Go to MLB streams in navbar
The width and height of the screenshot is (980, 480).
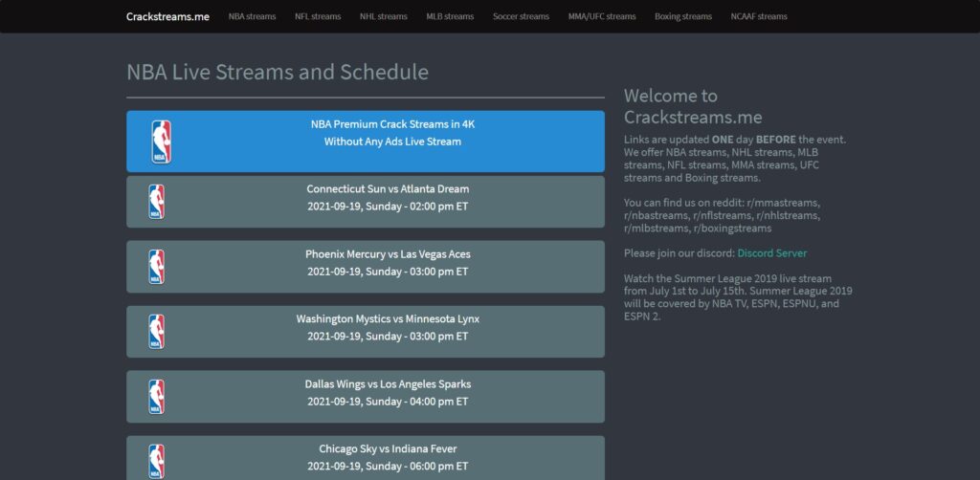pos(450,17)
